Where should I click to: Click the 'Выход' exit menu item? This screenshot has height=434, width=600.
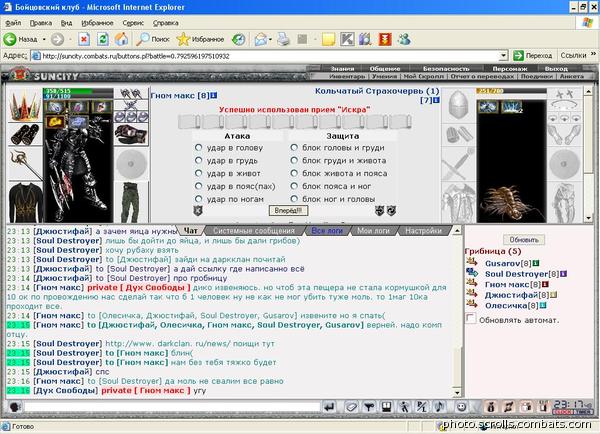[556, 69]
